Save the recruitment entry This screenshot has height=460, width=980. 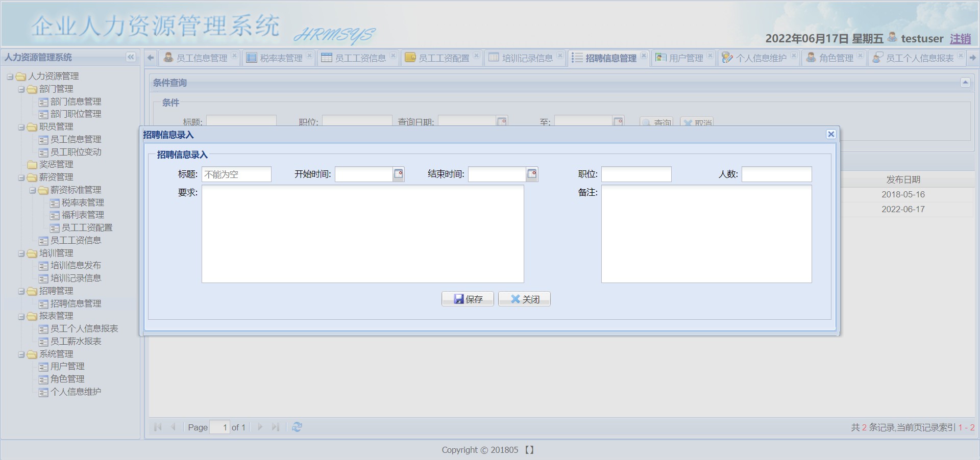click(x=468, y=299)
